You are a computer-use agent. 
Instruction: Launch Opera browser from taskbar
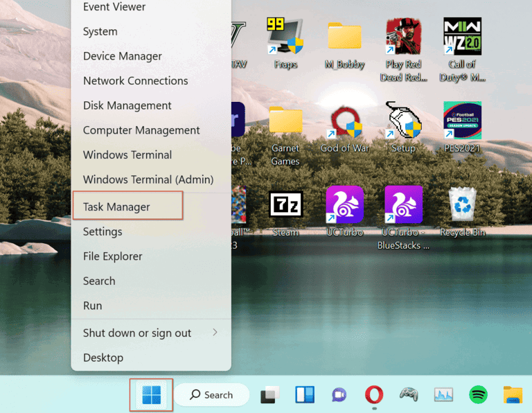(374, 395)
